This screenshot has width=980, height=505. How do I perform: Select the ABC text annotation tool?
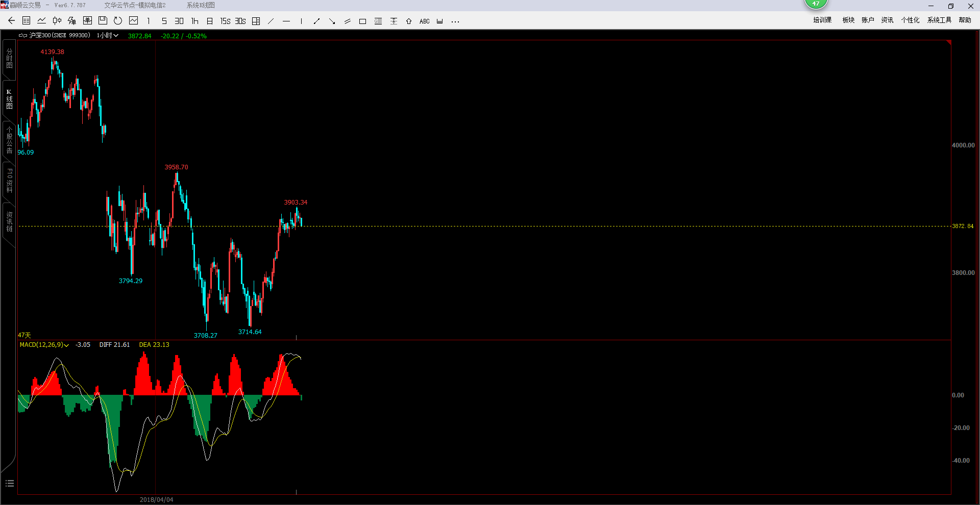click(424, 21)
